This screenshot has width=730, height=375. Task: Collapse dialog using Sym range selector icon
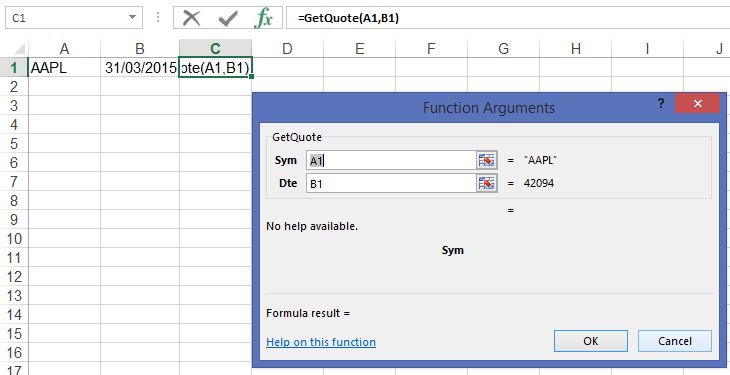487,160
